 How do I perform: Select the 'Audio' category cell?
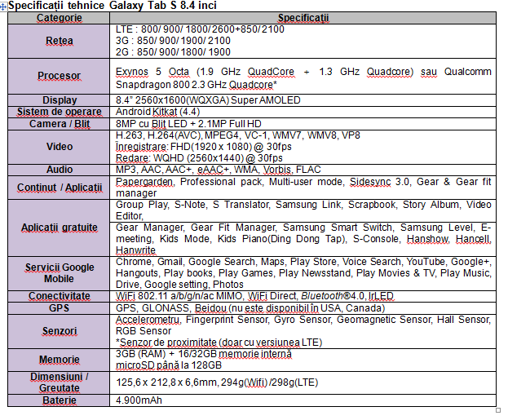59,170
